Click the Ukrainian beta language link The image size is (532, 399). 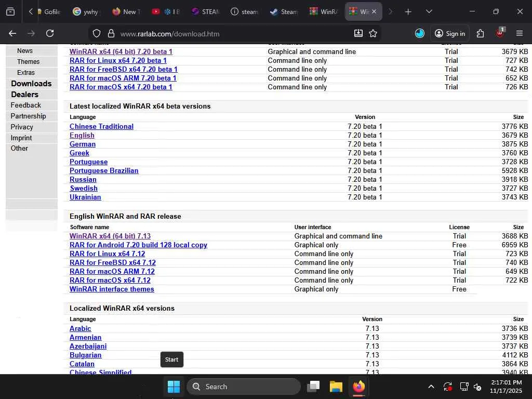coord(85,197)
